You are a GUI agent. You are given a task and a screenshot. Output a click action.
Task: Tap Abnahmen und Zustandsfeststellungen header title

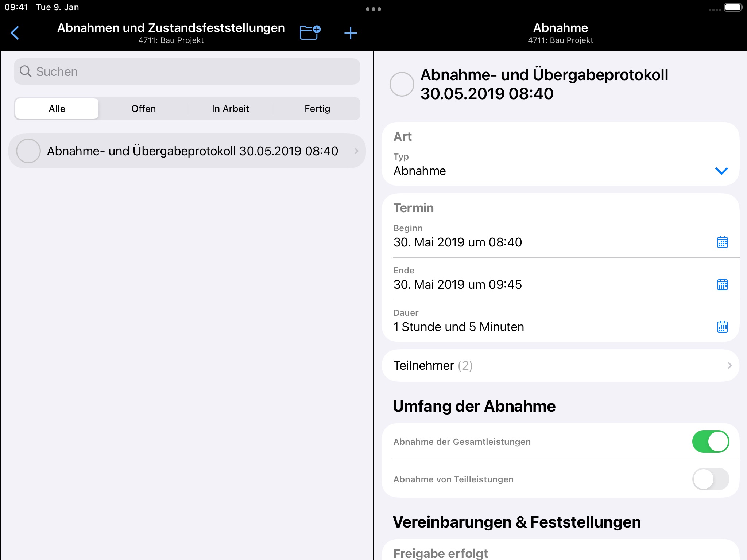[x=171, y=28]
